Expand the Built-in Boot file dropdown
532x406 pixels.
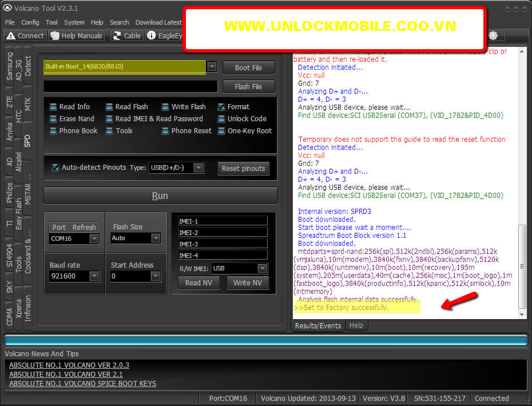tap(212, 66)
